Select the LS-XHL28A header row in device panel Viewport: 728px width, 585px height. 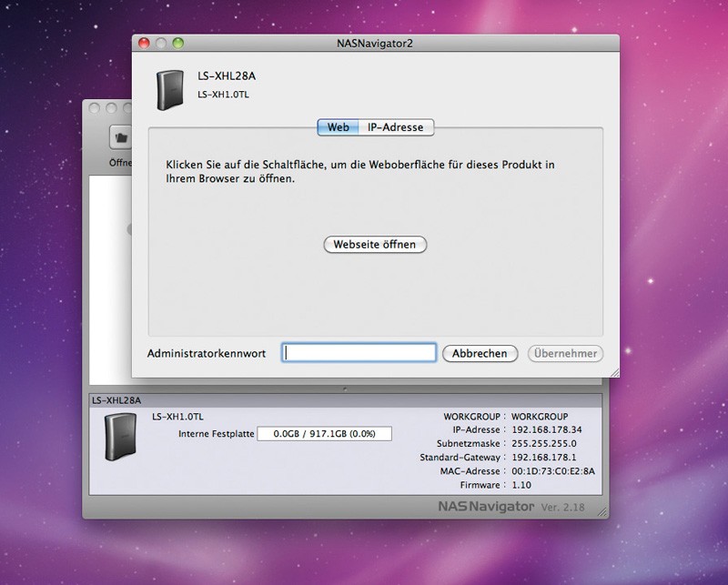pos(346,400)
